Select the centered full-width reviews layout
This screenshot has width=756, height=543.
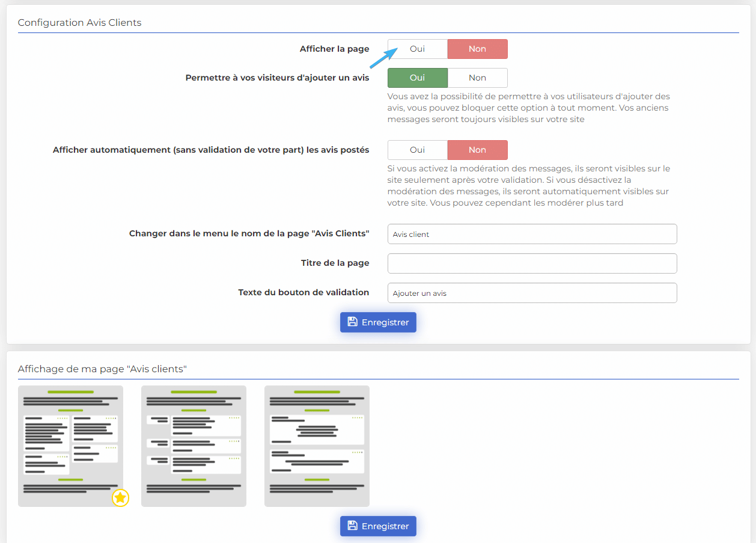317,446
